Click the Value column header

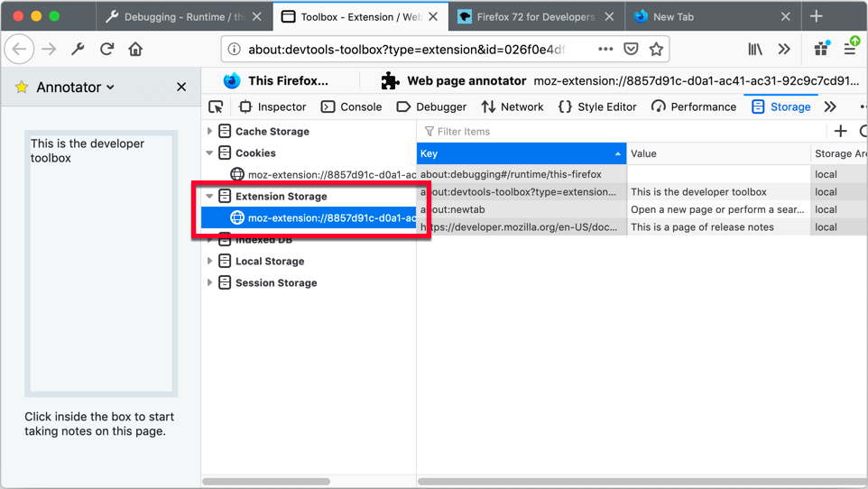718,153
